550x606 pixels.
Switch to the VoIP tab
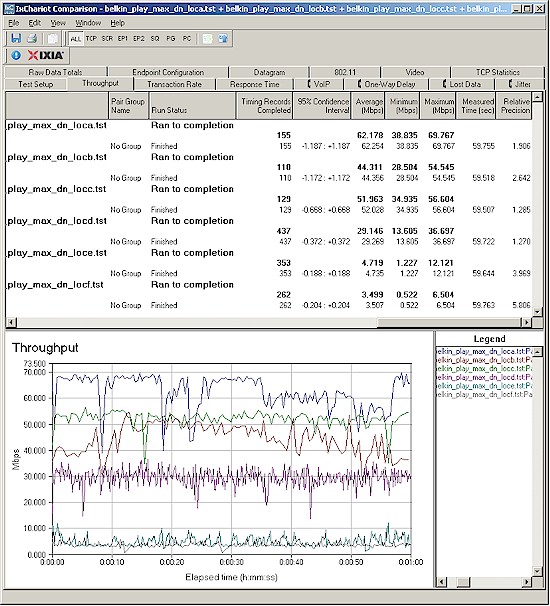319,84
